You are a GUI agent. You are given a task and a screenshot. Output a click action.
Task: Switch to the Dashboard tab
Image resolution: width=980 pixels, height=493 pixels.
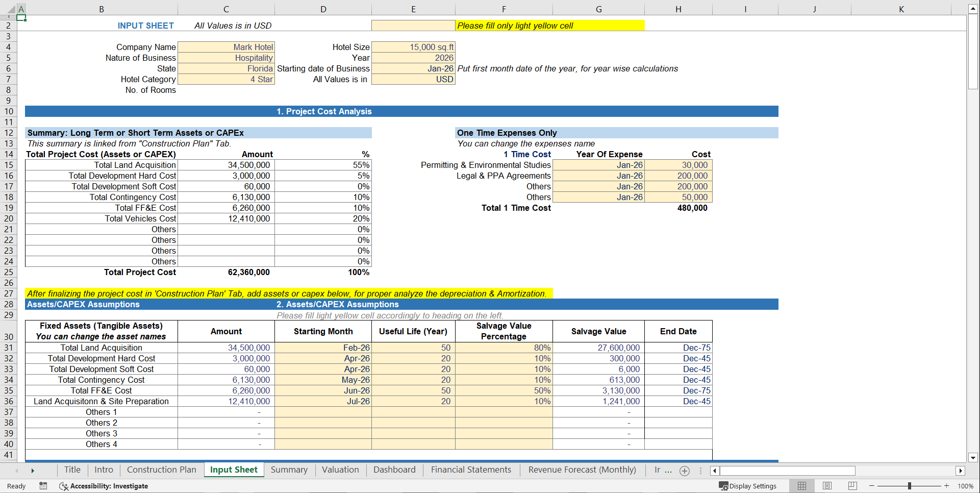pyautogui.click(x=394, y=470)
